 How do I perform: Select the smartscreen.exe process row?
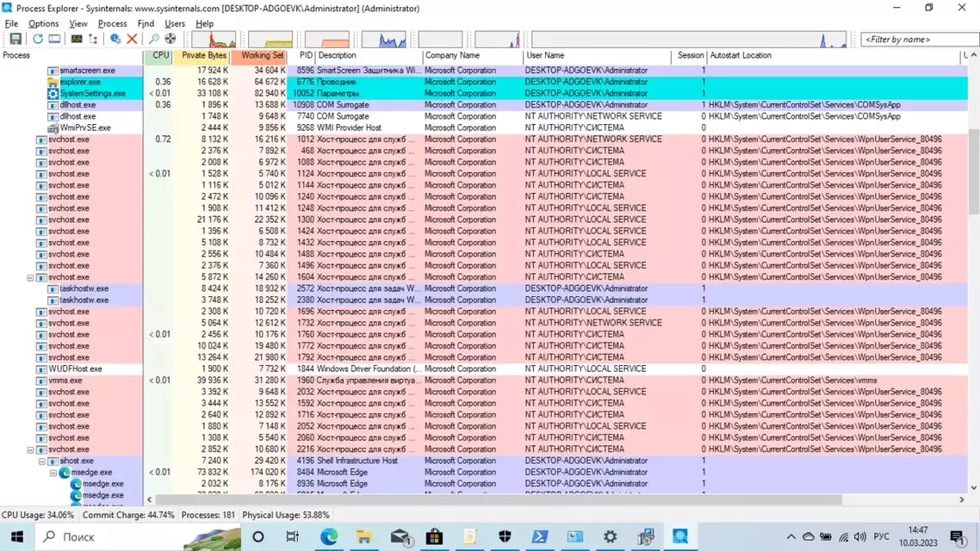click(484, 71)
